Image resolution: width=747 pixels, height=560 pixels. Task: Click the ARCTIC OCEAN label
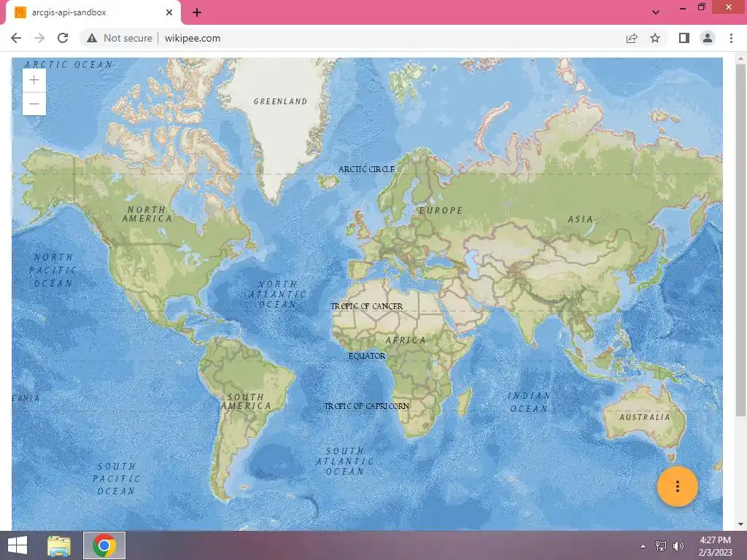point(69,65)
